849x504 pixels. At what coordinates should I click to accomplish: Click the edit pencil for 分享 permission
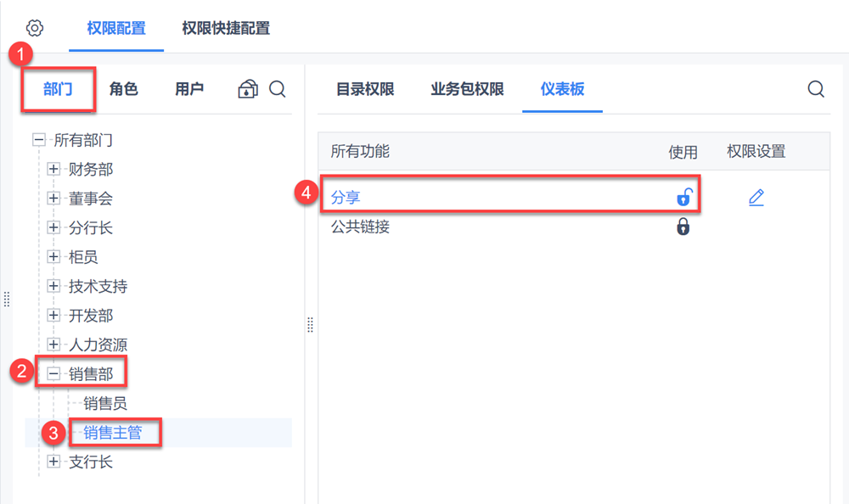point(756,198)
